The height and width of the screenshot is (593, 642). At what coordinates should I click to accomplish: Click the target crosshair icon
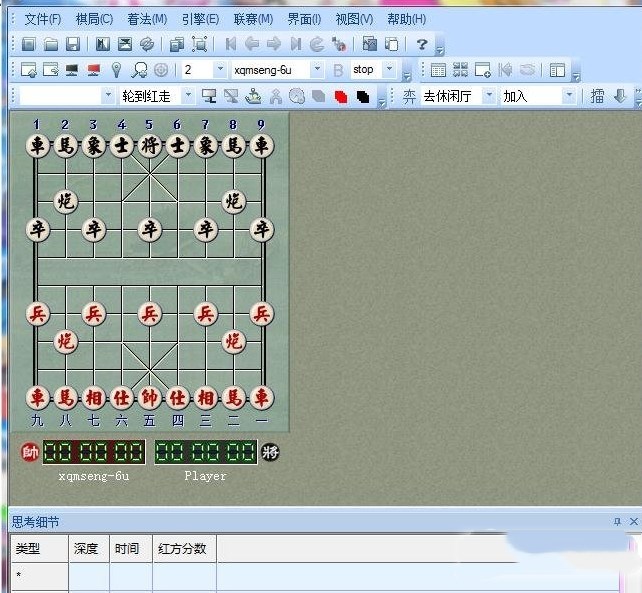(161, 70)
